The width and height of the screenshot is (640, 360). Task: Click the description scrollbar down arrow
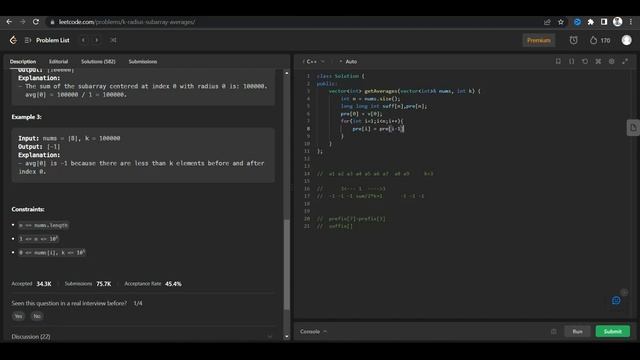(287, 337)
